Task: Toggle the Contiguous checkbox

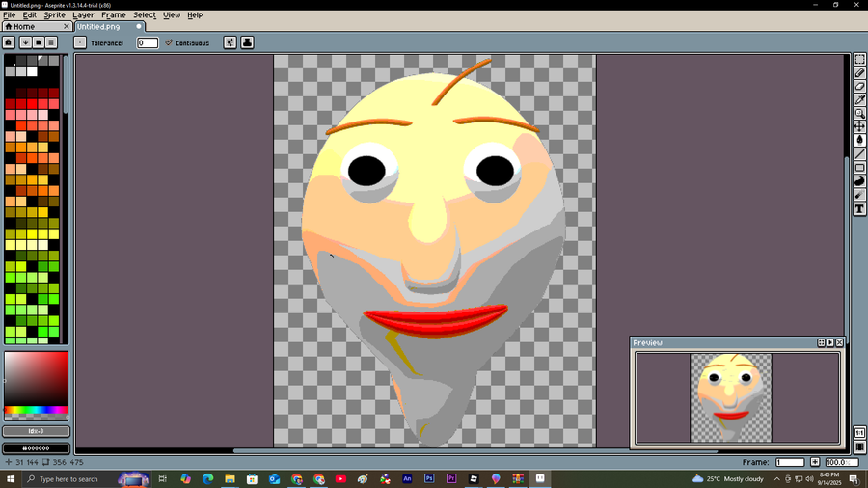Action: 188,42
